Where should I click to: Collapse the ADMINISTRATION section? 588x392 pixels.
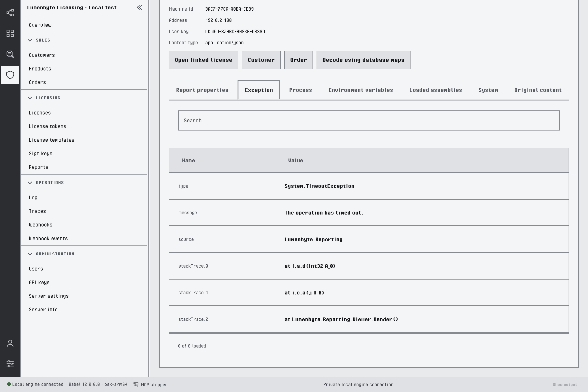pyautogui.click(x=30, y=254)
